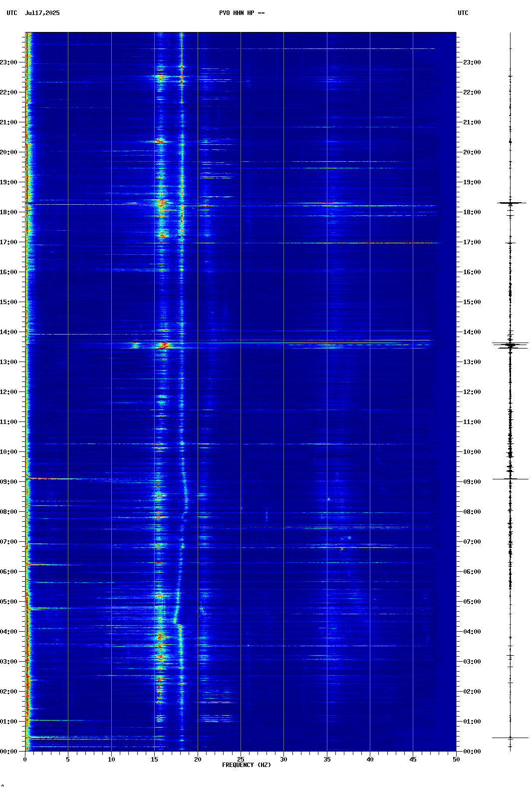Select the right-axis 21:00 time label
This screenshot has height=791, width=532.
click(x=472, y=122)
